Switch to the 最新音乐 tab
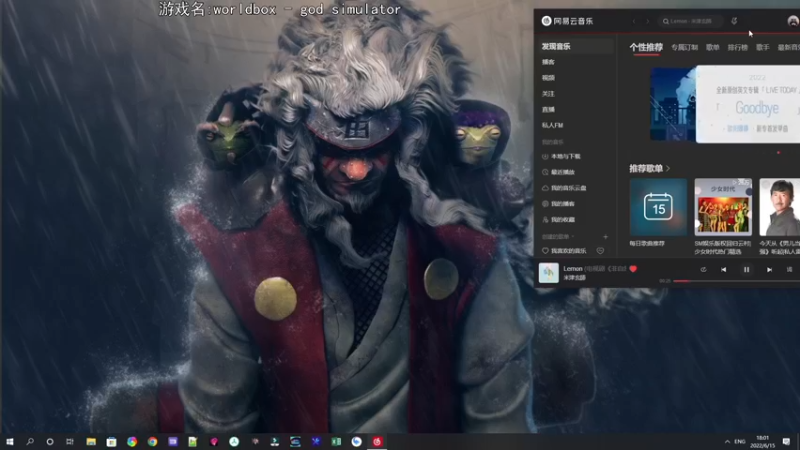The height and width of the screenshot is (450, 800). [x=789, y=47]
